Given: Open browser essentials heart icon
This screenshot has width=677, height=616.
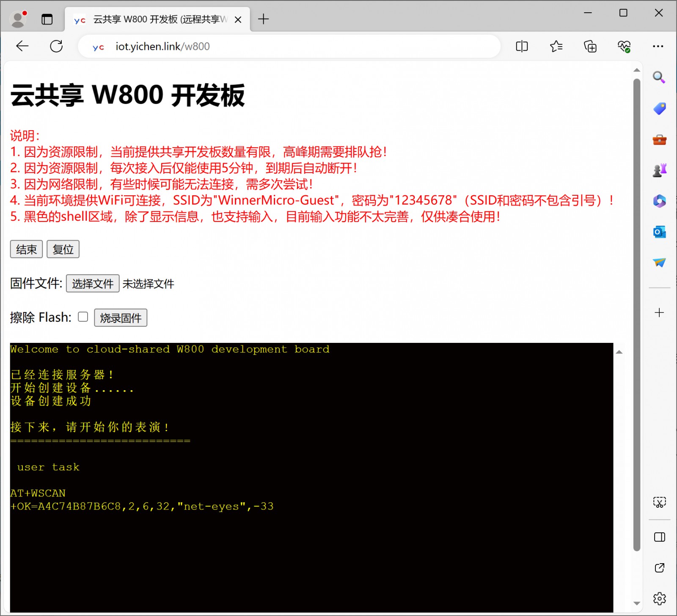Looking at the screenshot, I should tap(624, 46).
